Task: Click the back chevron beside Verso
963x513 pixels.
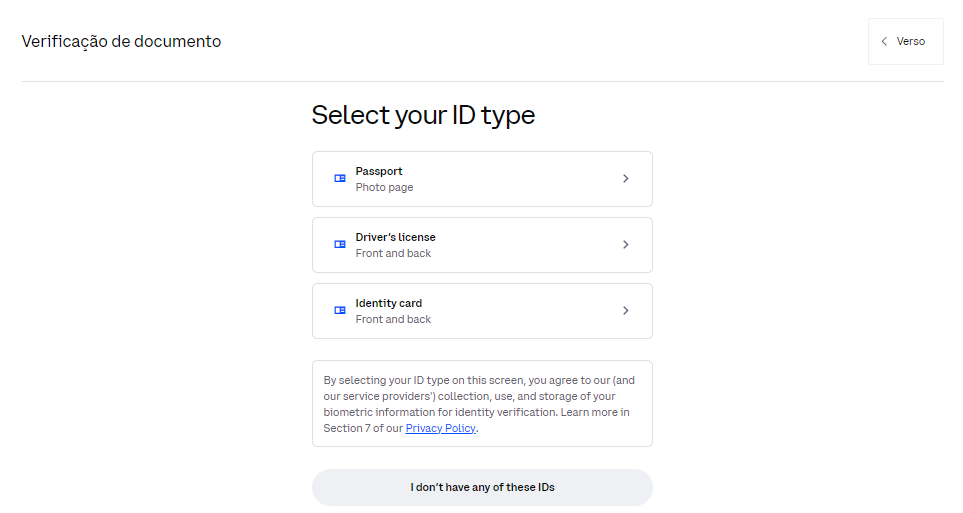Action: tap(884, 42)
